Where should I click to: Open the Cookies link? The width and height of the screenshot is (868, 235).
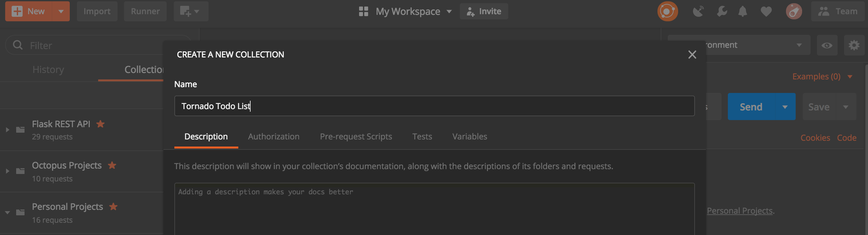pos(815,138)
